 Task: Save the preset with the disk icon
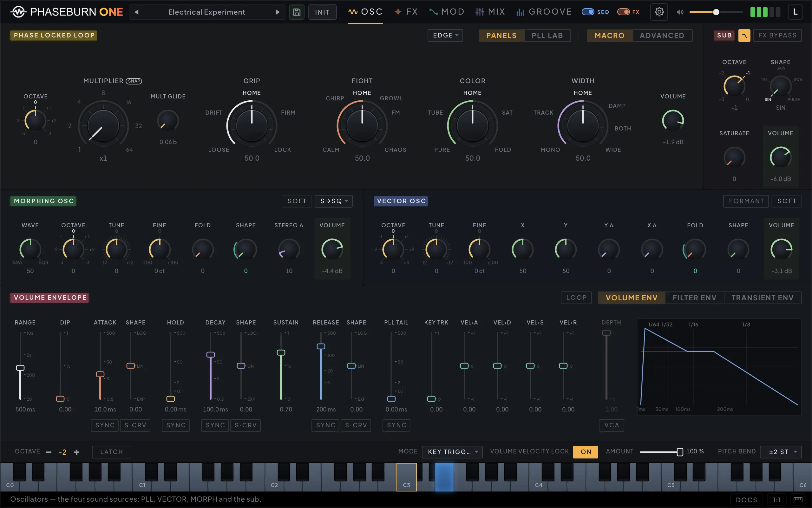point(297,12)
